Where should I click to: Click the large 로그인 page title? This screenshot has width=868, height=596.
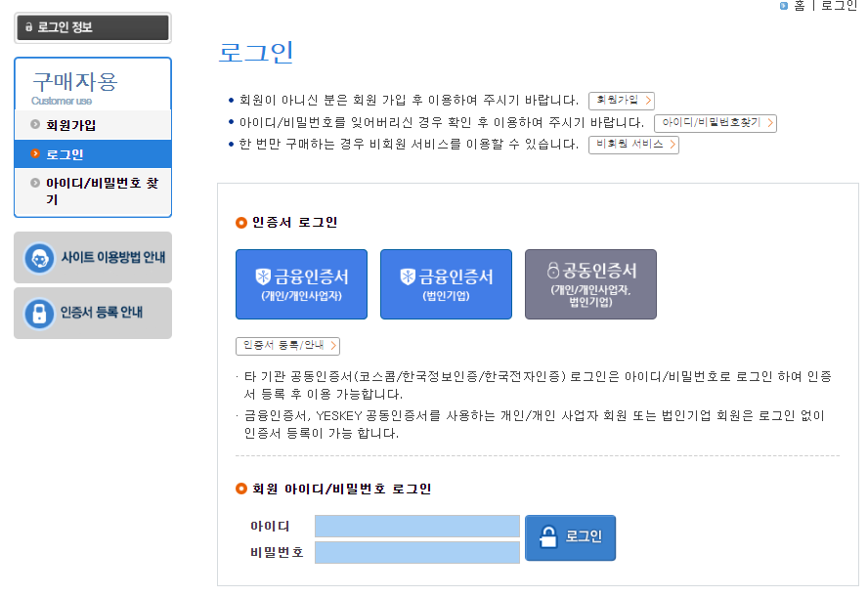[x=256, y=53]
